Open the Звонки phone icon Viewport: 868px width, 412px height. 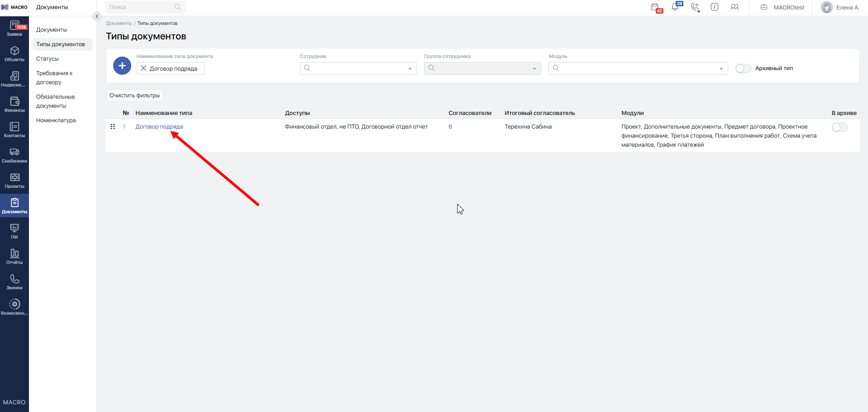[x=14, y=282]
